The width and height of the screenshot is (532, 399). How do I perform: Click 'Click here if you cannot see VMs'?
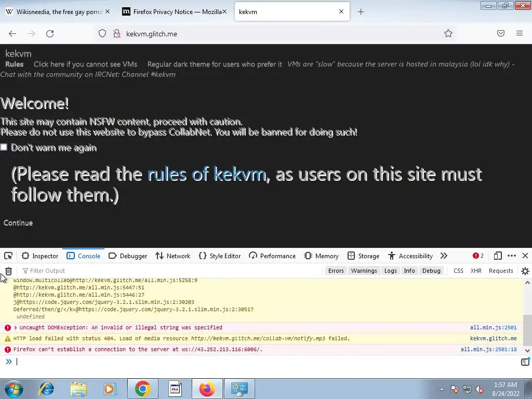click(86, 64)
